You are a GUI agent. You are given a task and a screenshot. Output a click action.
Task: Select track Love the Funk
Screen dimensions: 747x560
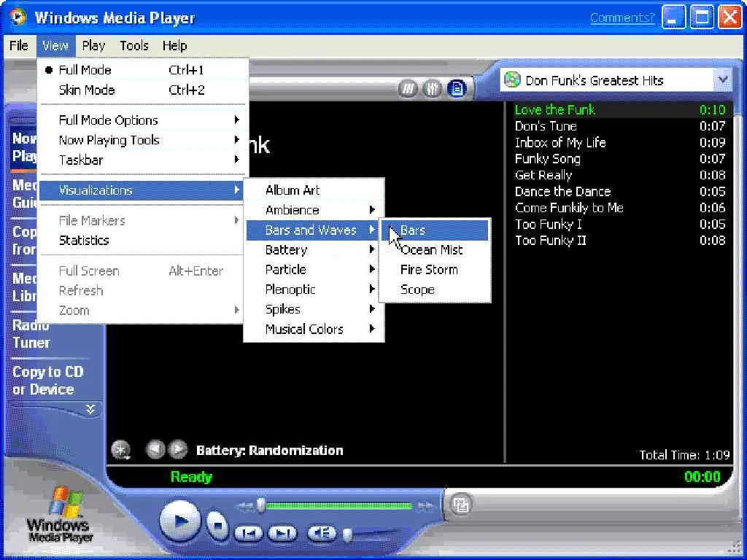[x=619, y=110]
